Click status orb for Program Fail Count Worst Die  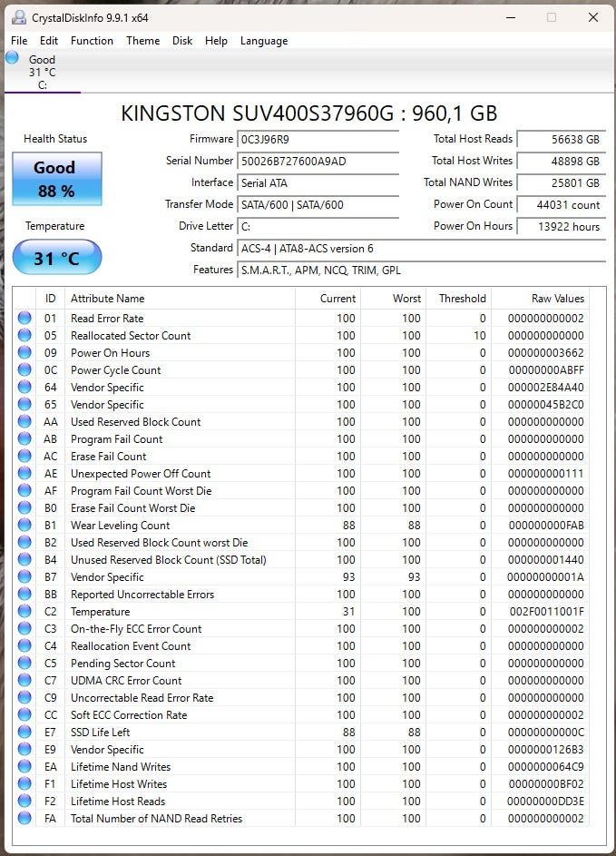point(24,491)
